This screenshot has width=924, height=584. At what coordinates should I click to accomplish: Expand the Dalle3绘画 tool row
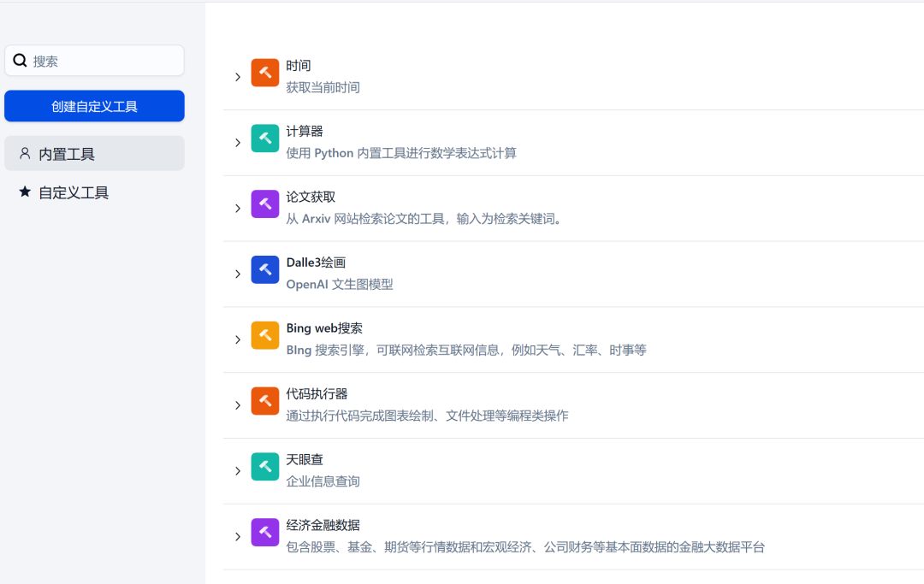coord(238,274)
